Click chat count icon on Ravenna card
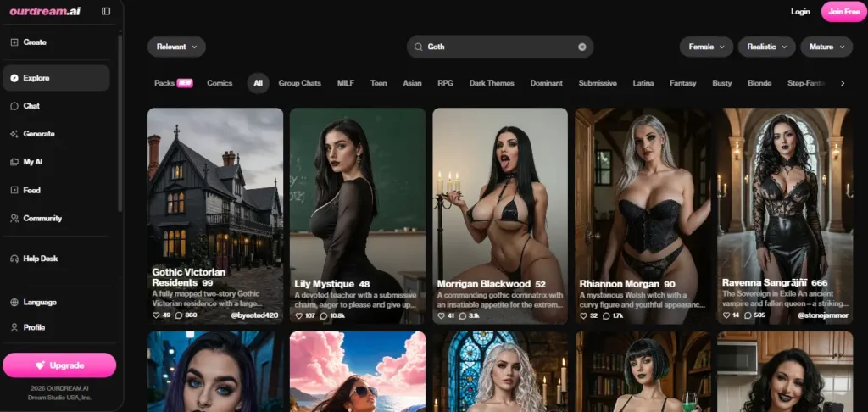 [x=748, y=315]
